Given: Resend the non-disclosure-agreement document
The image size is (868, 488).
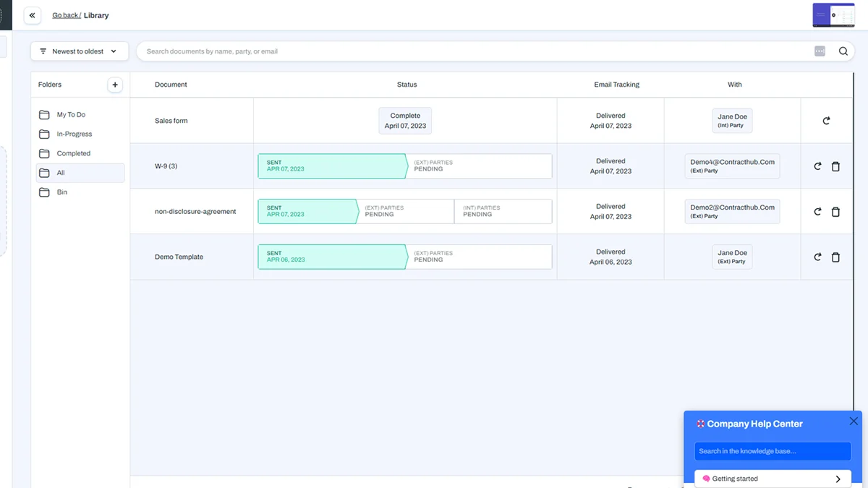Looking at the screenshot, I should 817,212.
